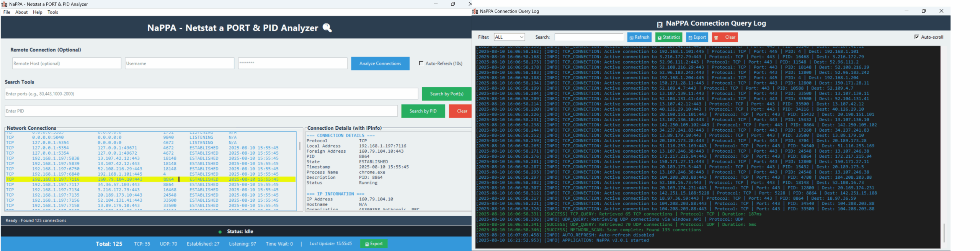Click the Established: 27 counter
The height and width of the screenshot is (251, 980).
point(203,244)
